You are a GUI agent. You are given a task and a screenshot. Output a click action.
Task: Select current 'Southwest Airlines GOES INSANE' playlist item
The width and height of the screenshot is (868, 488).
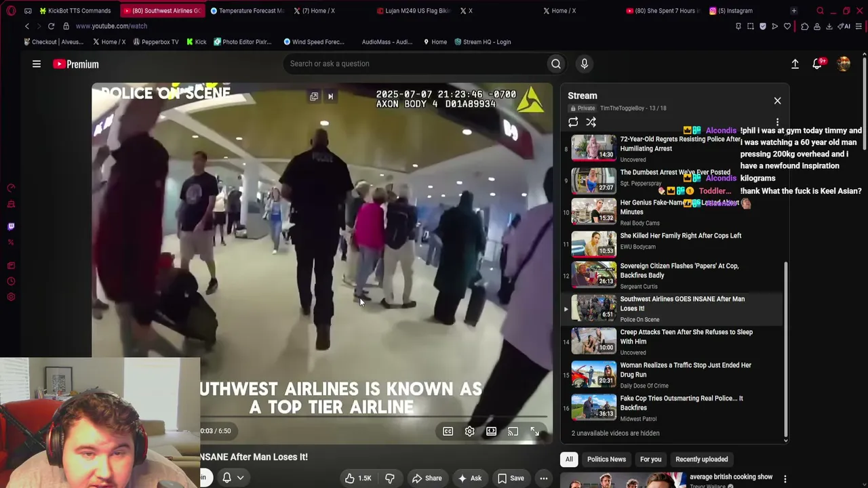click(x=671, y=308)
